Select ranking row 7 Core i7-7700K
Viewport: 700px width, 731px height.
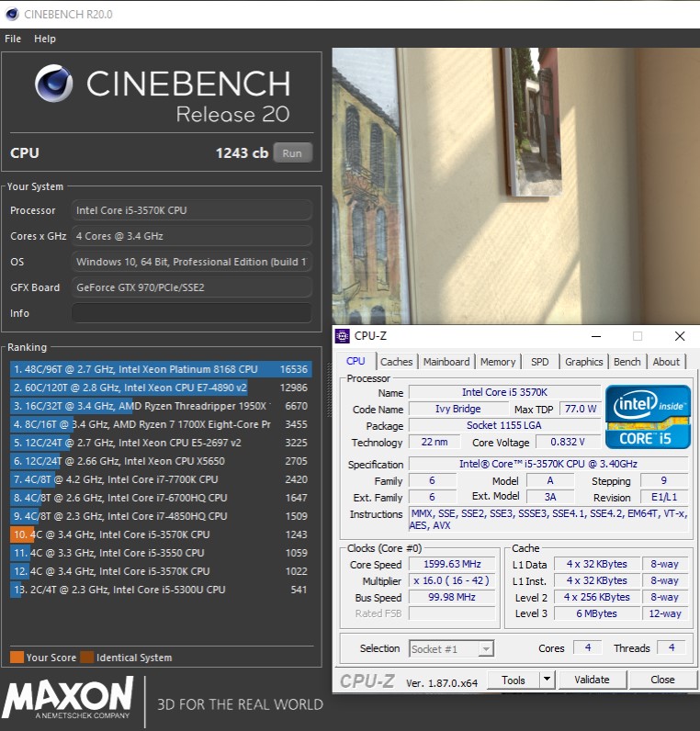click(161, 479)
